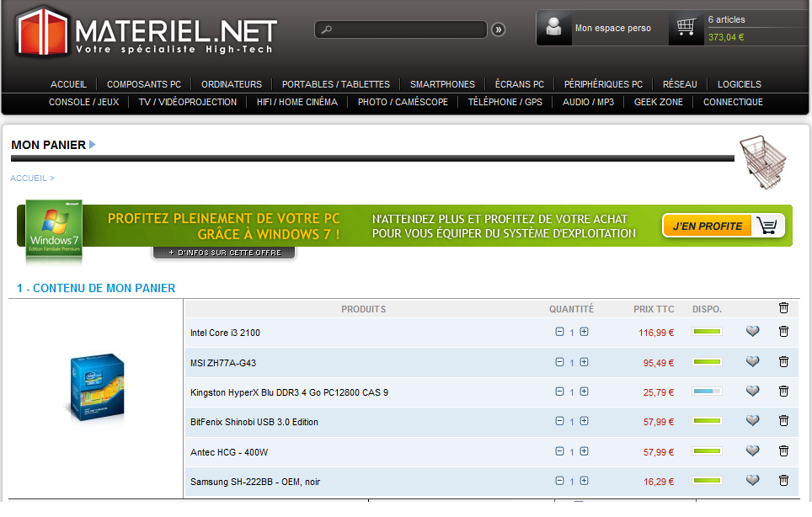Expand '+ d'infos sur cette offre' tab
Image resolution: width=812 pixels, height=517 pixels.
[224, 253]
